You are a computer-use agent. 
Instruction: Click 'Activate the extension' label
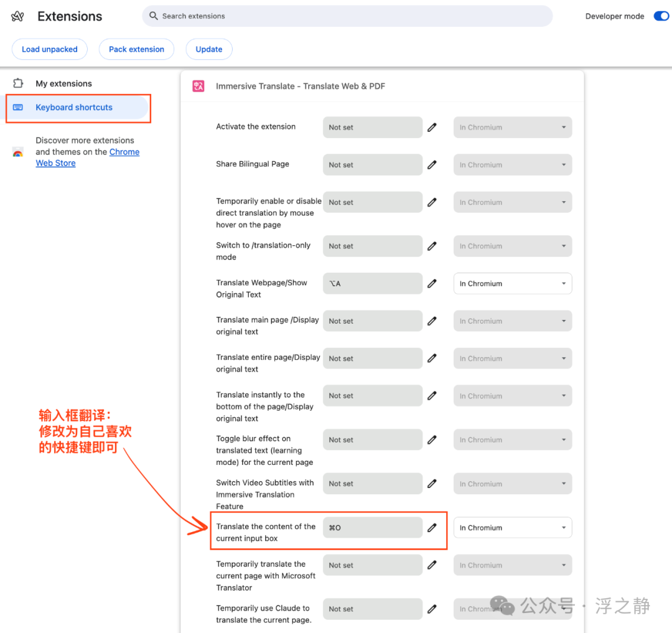pos(256,126)
